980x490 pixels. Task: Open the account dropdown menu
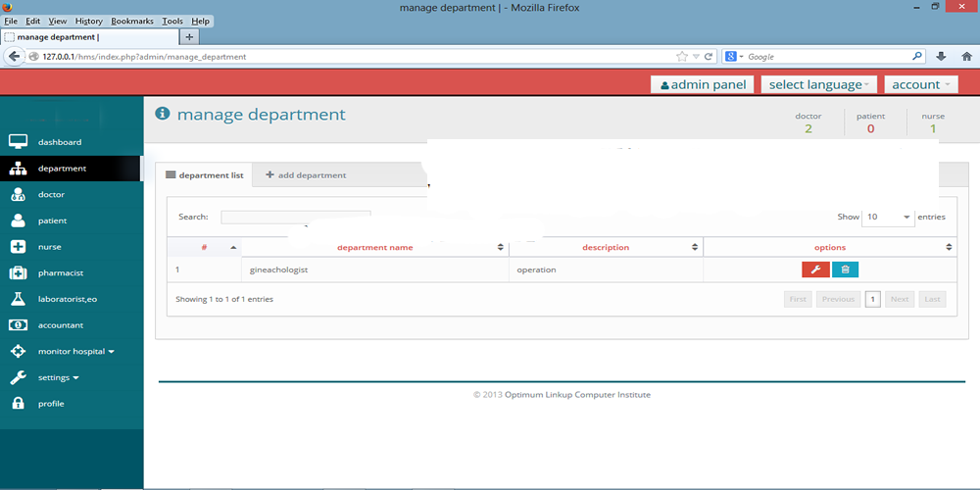pyautogui.click(x=920, y=84)
